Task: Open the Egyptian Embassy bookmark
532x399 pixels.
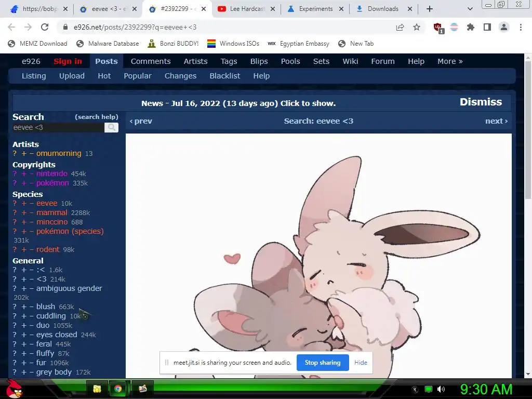Action: tap(298, 44)
